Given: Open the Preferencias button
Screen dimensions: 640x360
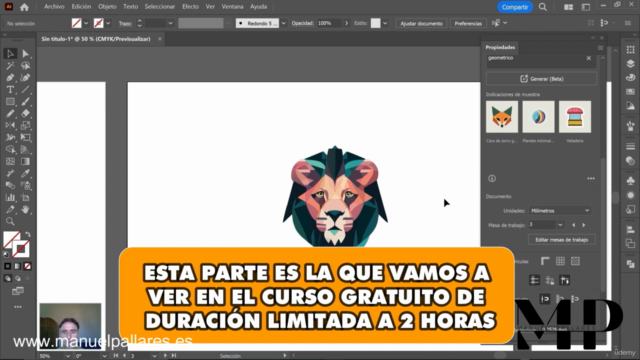Looking at the screenshot, I should click(468, 23).
